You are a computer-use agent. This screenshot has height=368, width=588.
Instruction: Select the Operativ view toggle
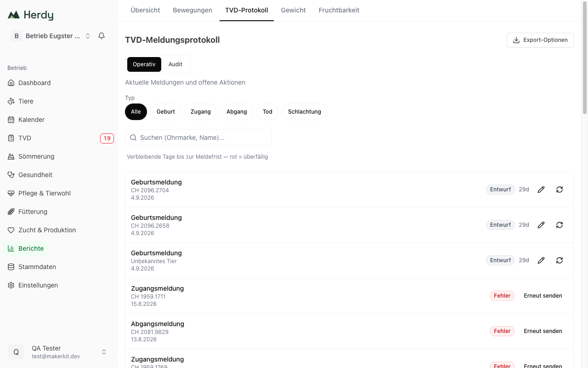click(144, 64)
